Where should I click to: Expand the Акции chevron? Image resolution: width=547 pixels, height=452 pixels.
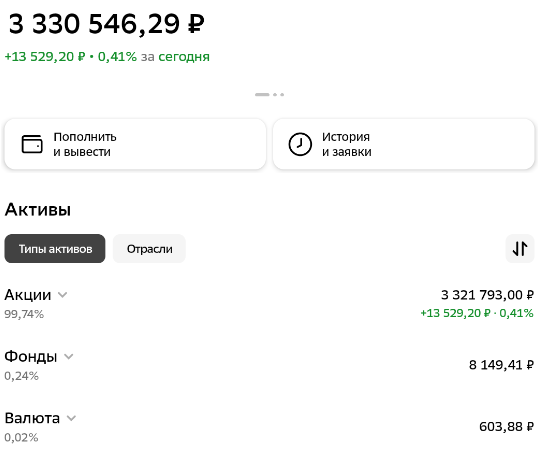62,295
